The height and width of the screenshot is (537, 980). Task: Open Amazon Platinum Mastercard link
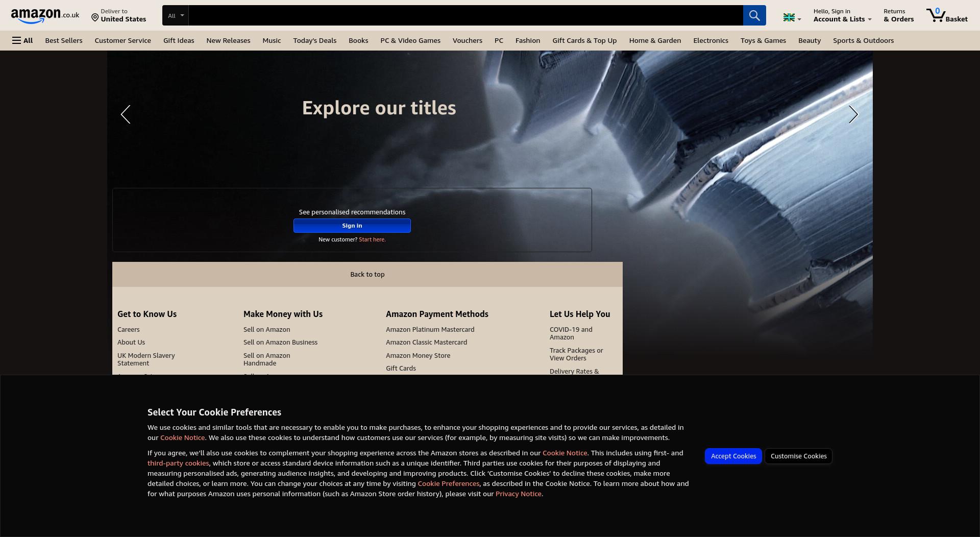click(430, 329)
